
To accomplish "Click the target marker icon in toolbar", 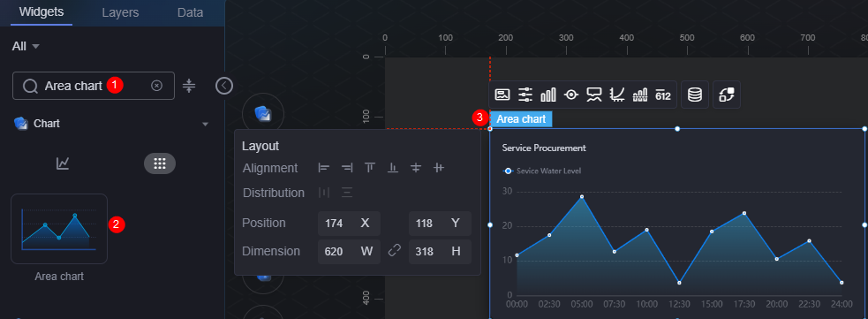I will [571, 95].
